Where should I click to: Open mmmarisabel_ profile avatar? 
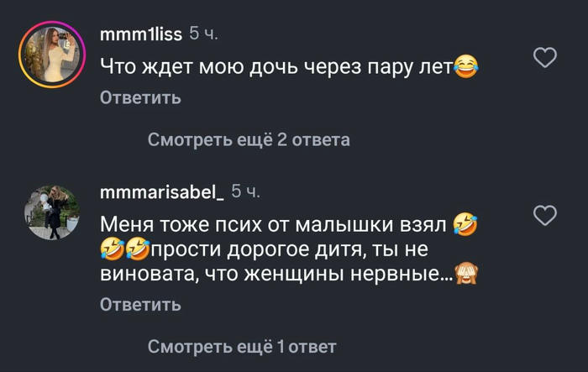pos(49,212)
